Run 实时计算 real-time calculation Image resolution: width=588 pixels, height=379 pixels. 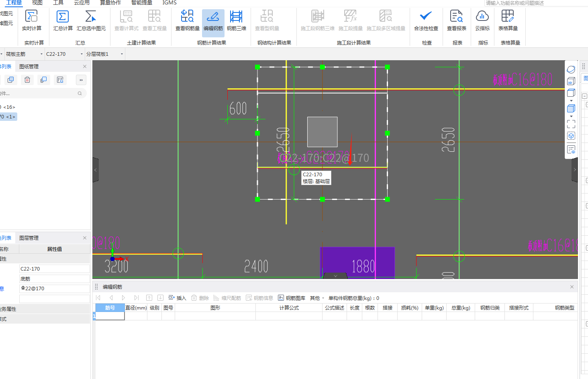pos(31,20)
